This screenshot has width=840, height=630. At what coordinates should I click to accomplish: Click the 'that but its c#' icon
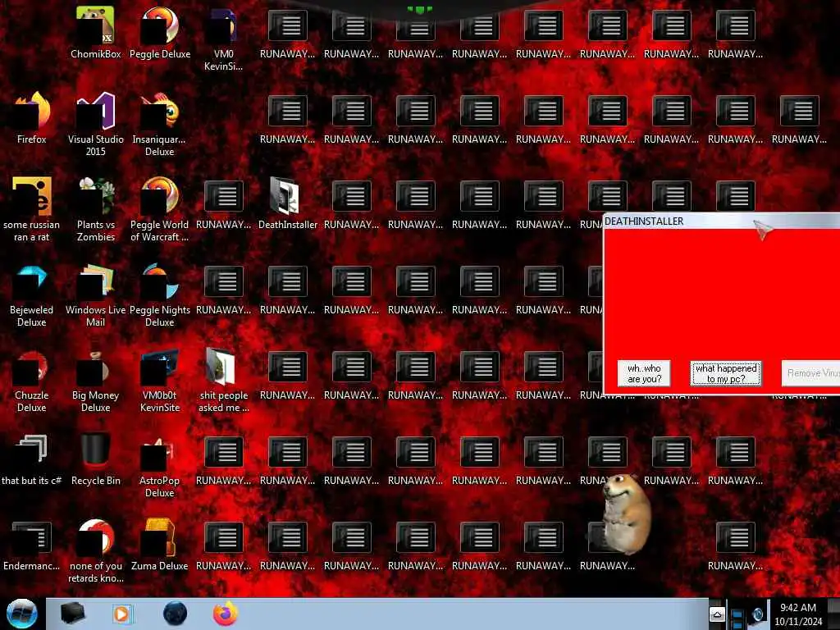click(x=32, y=459)
